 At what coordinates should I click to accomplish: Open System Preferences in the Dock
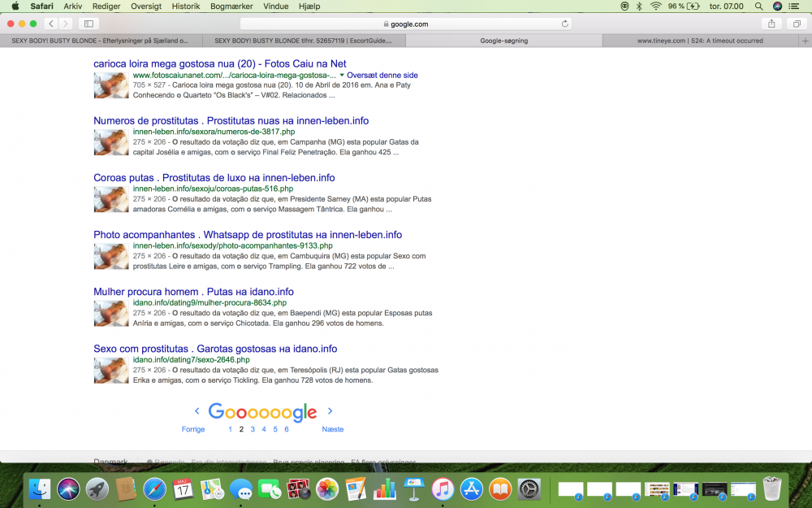[529, 488]
